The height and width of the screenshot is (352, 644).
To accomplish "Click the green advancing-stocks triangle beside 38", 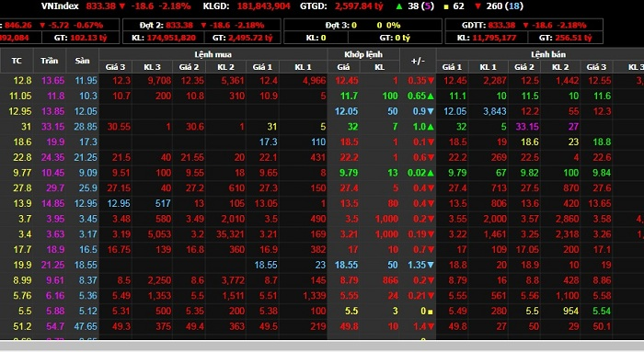I will point(398,6).
